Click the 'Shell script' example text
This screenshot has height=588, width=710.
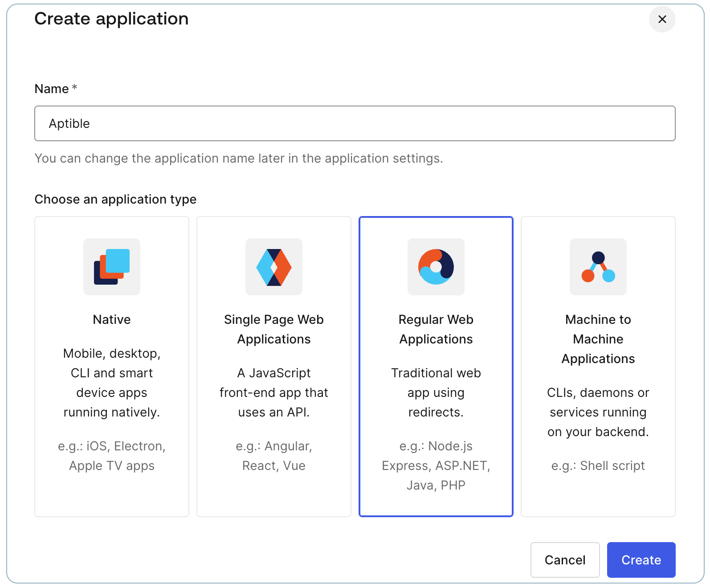click(598, 465)
